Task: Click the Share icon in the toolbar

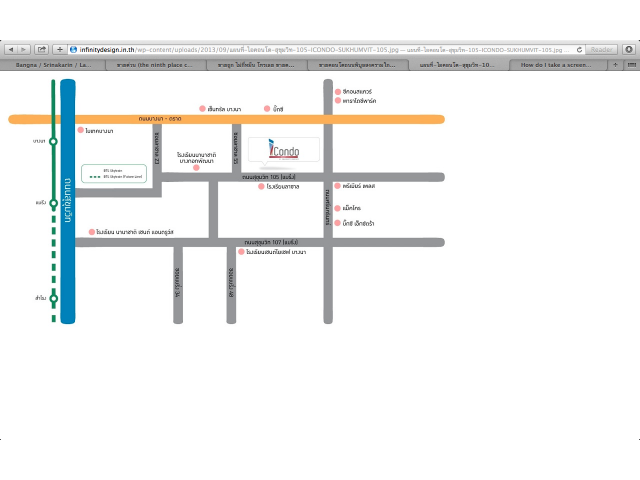Action: (42, 48)
